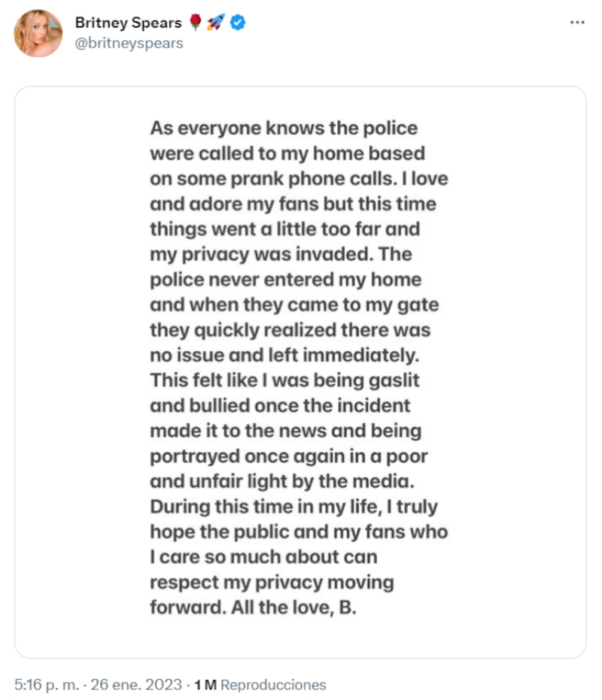Click the line 'on some prank phone calls. I love'
This screenshot has height=700, width=602.
tap(299, 179)
